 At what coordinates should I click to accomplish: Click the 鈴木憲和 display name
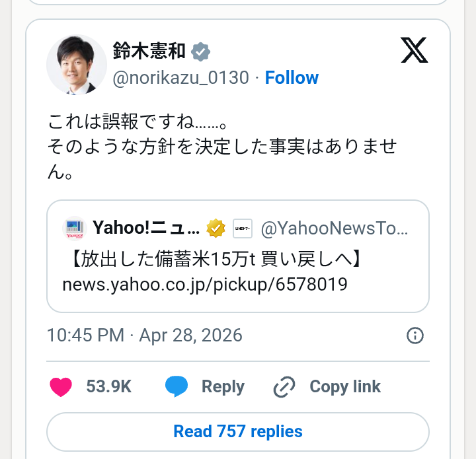click(149, 51)
